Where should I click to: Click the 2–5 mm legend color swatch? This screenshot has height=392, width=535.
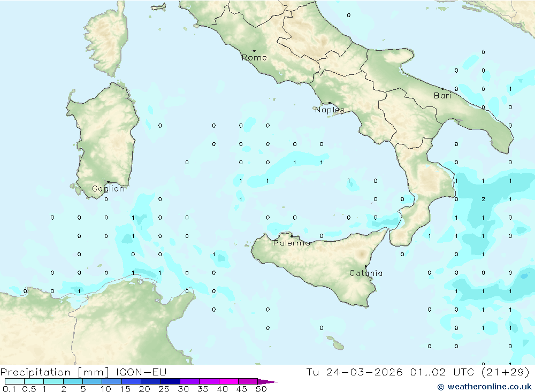pyautogui.click(x=73, y=381)
